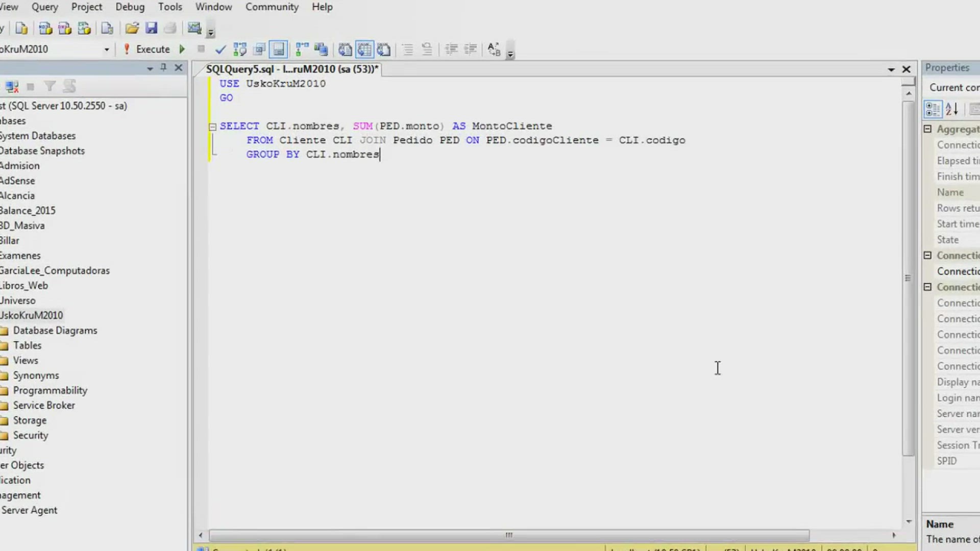Screen dimensions: 980x551
Task: Comment out the selected lines
Action: click(x=407, y=49)
